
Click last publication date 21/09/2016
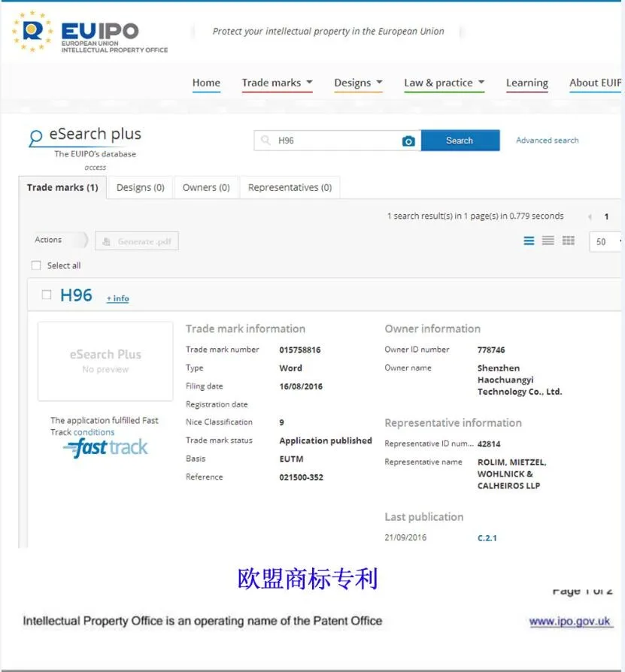pyautogui.click(x=405, y=537)
